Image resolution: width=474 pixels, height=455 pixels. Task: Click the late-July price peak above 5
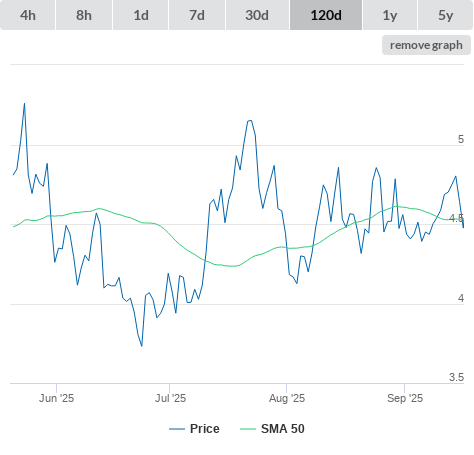[250, 120]
